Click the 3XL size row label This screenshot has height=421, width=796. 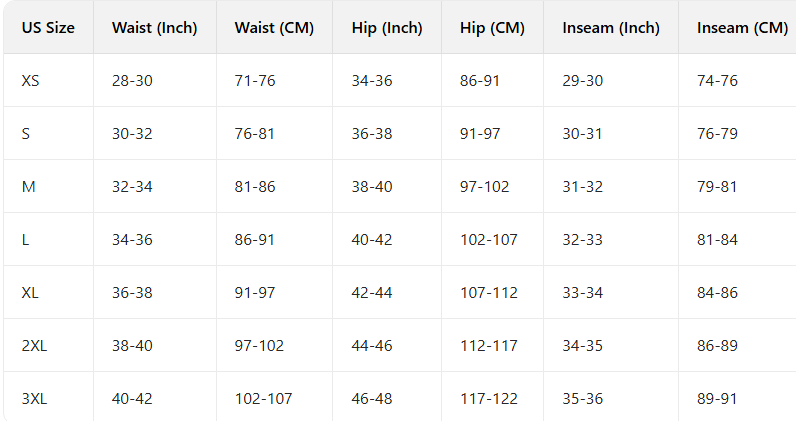pyautogui.click(x=34, y=399)
